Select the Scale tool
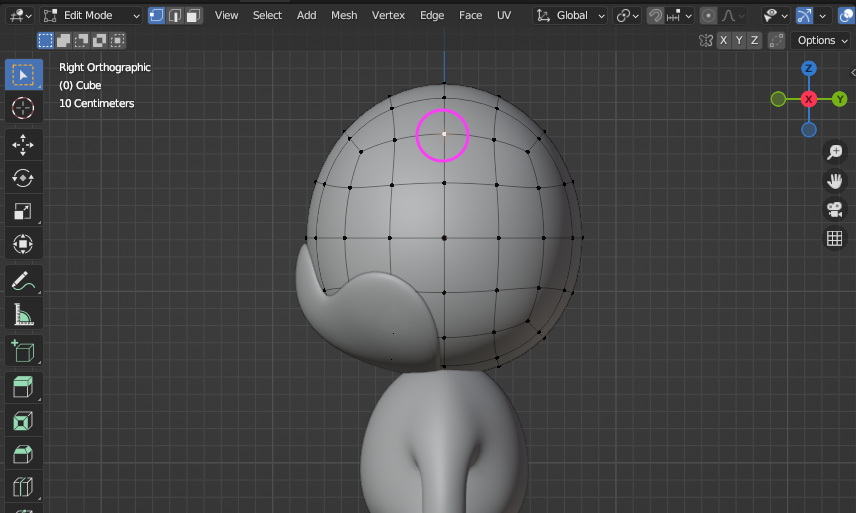Image resolution: width=856 pixels, height=513 pixels. (x=23, y=211)
